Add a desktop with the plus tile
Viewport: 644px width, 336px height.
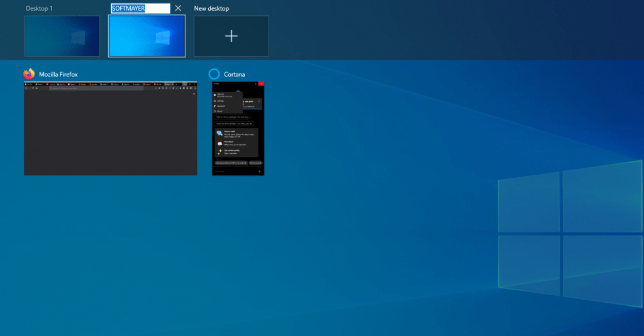pos(231,36)
